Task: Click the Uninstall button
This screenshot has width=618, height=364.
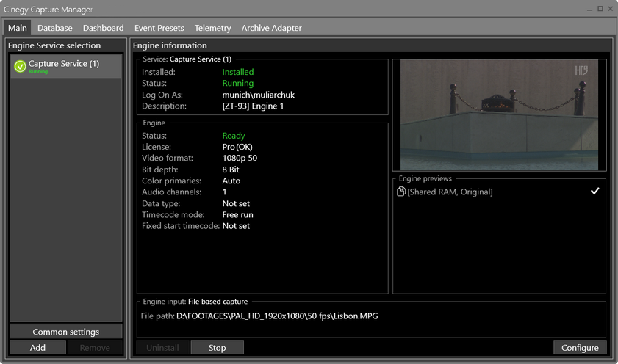Action: click(162, 348)
